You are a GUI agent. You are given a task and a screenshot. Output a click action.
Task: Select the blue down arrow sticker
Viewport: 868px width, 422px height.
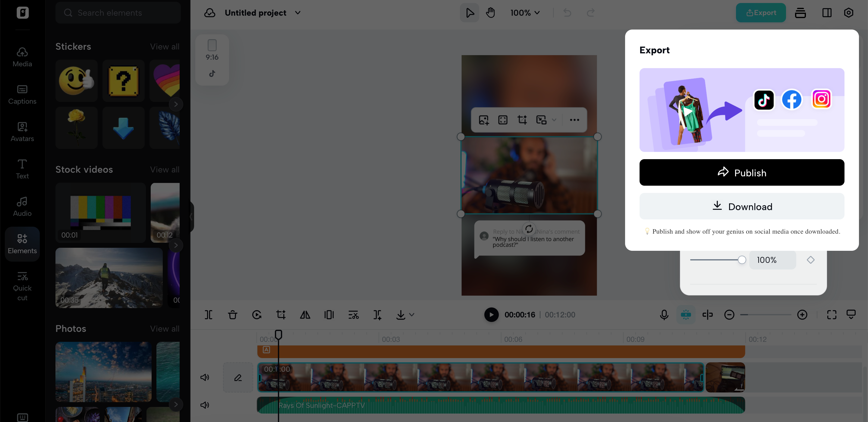[123, 128]
